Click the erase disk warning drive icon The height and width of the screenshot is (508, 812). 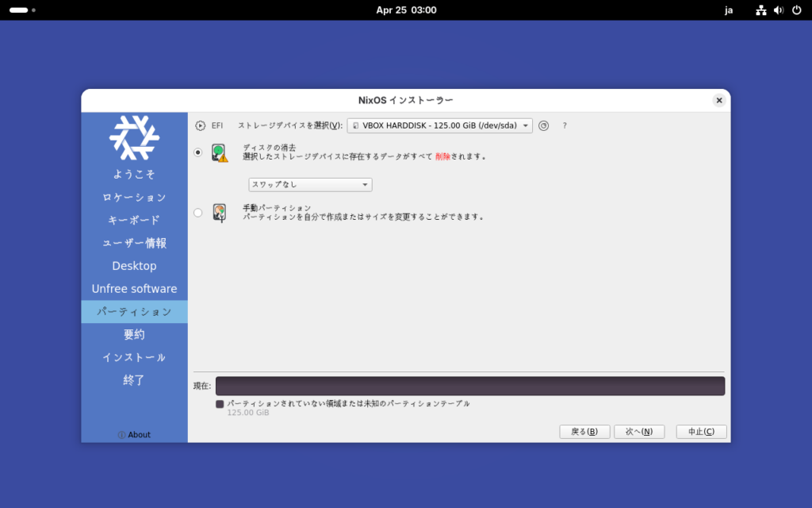point(220,153)
